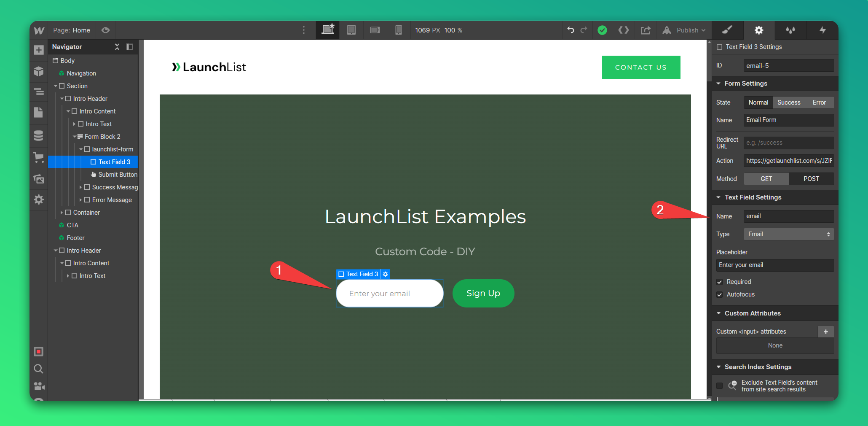
Task: Switch to mobile landscape breakpoint
Action: (375, 30)
